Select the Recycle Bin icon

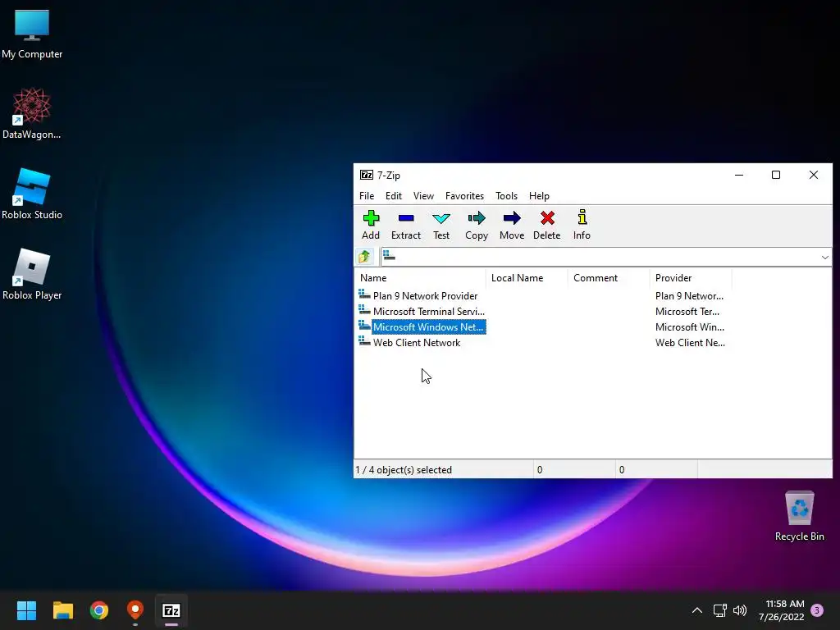click(x=799, y=516)
